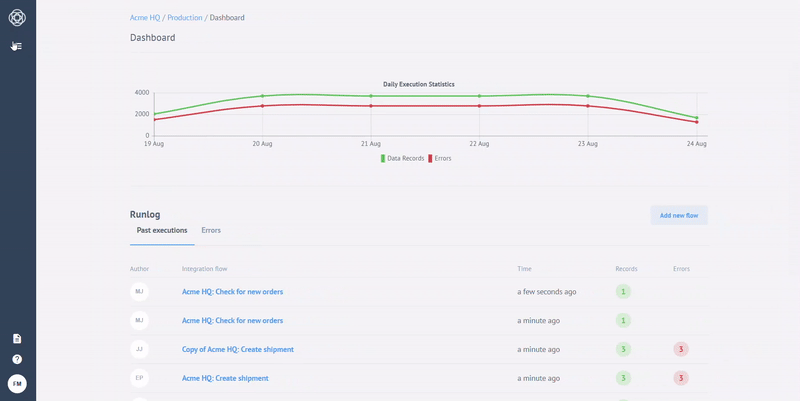
Task: Click the 20 Aug green data point
Action: (262, 96)
